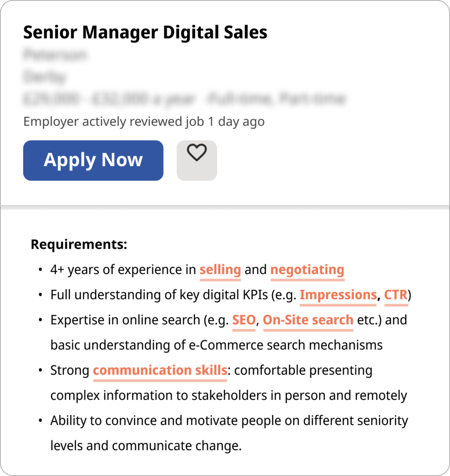Click the 'Senior Manager Digital Sales' job title
The height and width of the screenshot is (476, 450).
point(145,33)
